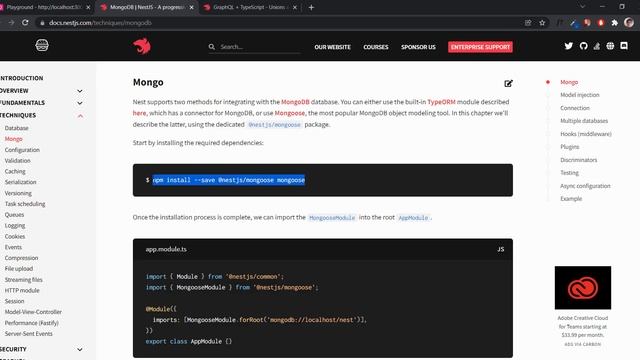Open the SPONSOR US menu item
This screenshot has height=360, width=640.
[x=418, y=47]
